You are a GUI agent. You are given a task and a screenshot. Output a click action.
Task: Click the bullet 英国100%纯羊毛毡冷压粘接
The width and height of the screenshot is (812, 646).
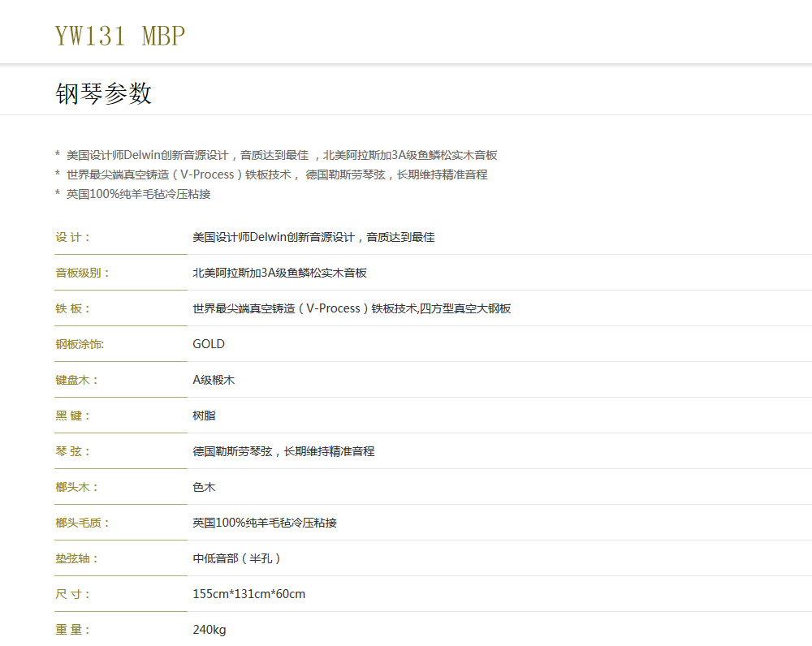(x=132, y=194)
